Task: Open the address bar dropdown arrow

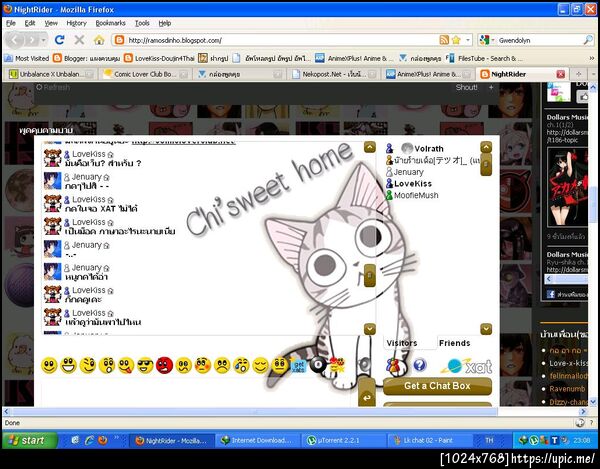Action: click(x=468, y=40)
